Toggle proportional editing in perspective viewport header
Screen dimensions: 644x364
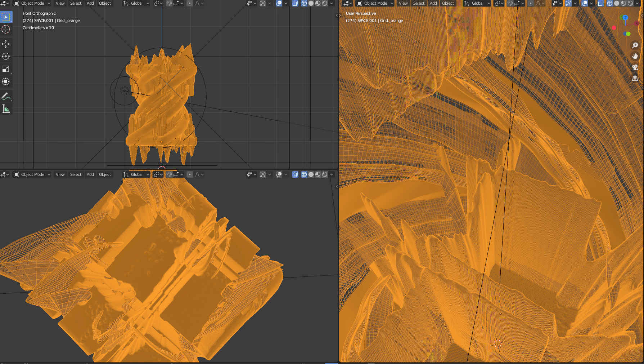point(531,3)
